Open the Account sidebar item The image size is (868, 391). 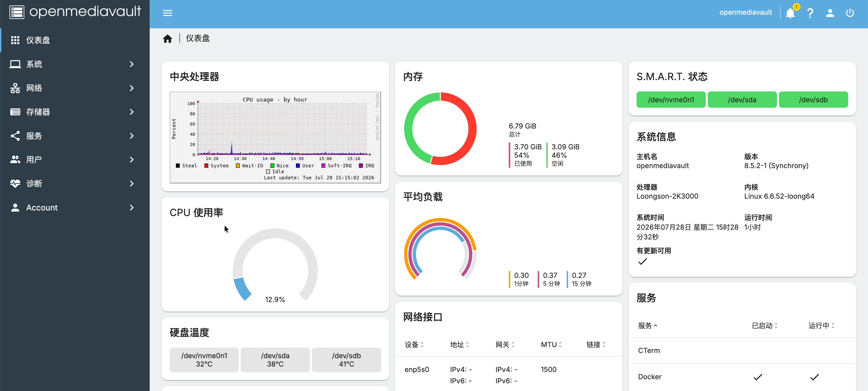75,207
